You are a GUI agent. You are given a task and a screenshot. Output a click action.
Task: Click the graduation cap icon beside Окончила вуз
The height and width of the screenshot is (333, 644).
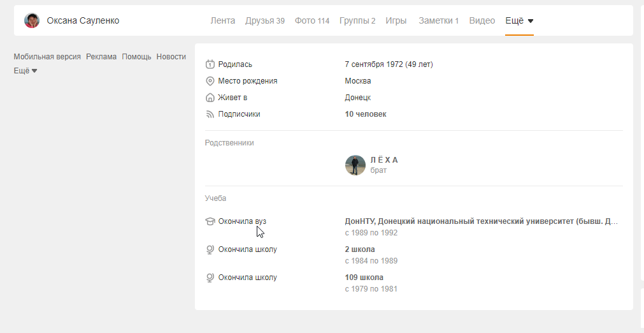point(210,221)
